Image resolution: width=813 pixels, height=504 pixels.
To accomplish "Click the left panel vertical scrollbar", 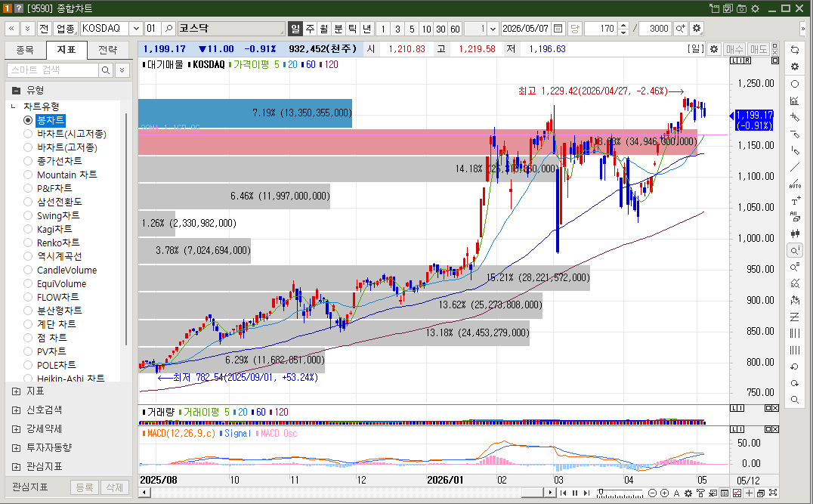I will tap(126, 228).
